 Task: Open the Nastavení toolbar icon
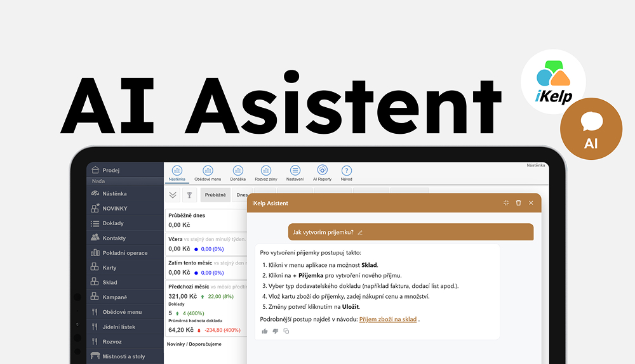(295, 173)
